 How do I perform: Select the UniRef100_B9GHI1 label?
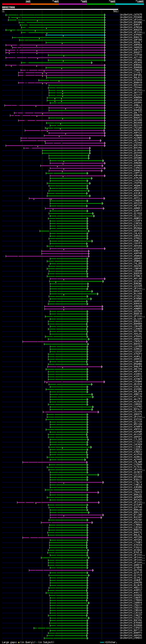131,118
